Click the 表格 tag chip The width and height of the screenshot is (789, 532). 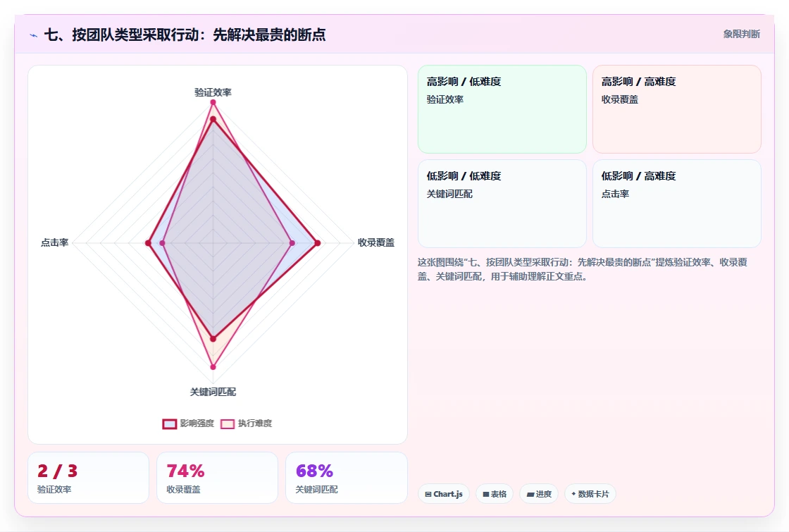(495, 494)
